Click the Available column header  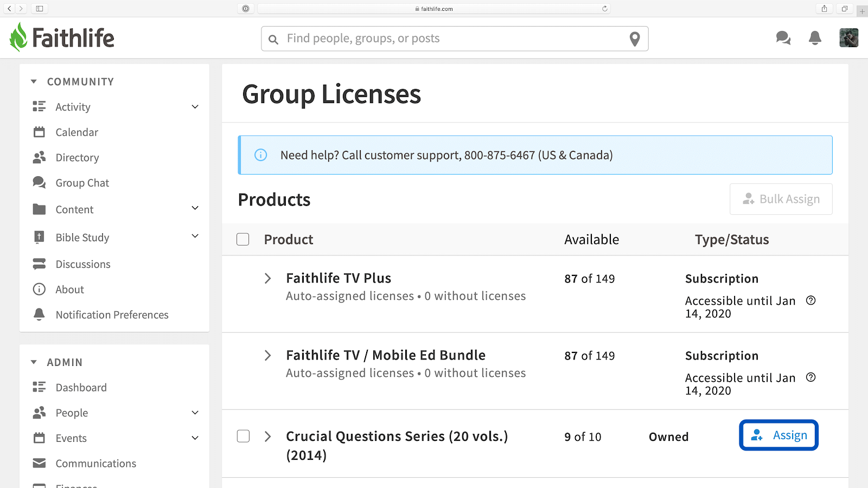coord(591,239)
